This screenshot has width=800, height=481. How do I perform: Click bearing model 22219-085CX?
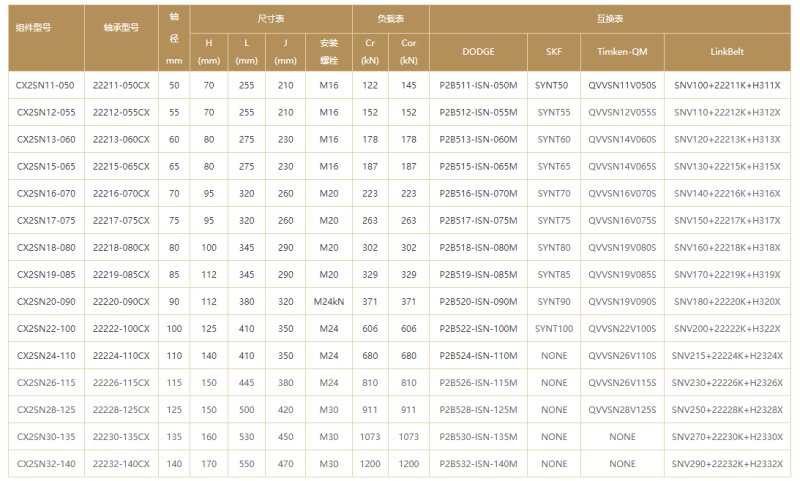tap(121, 274)
